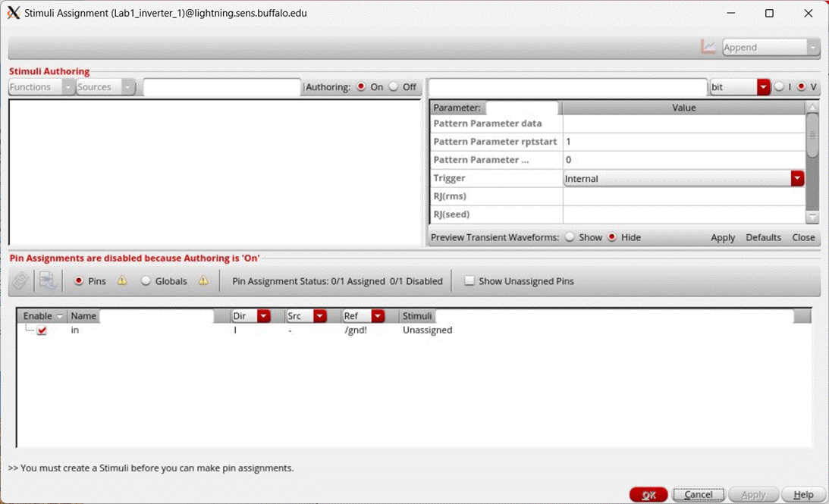Viewport: 829px width, 504px height.
Task: Select the Globals radio button
Action: pyautogui.click(x=145, y=281)
